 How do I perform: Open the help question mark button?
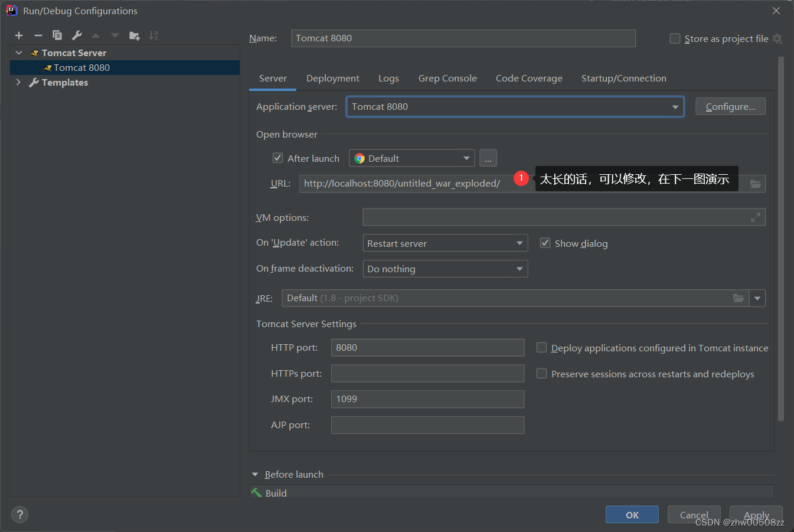click(19, 514)
